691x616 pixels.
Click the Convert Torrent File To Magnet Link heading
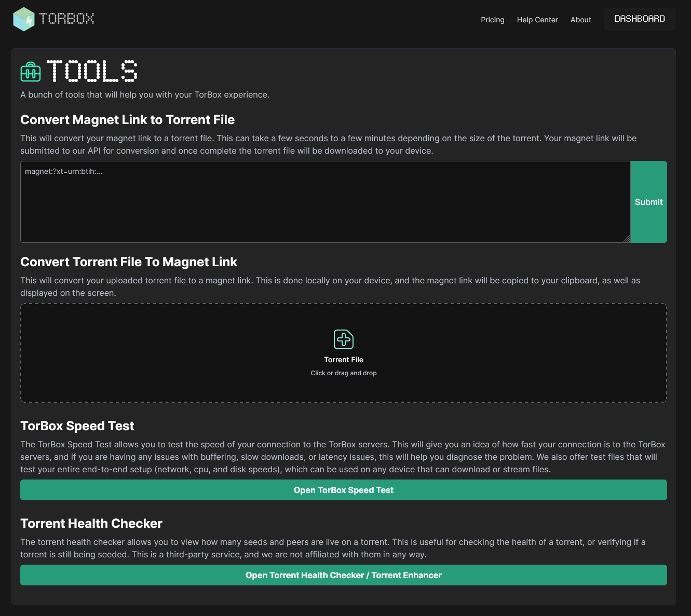[129, 262]
